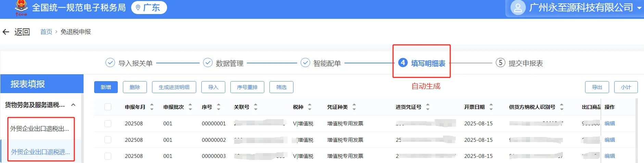Sort by 序号 column arrows

[x=218, y=107]
